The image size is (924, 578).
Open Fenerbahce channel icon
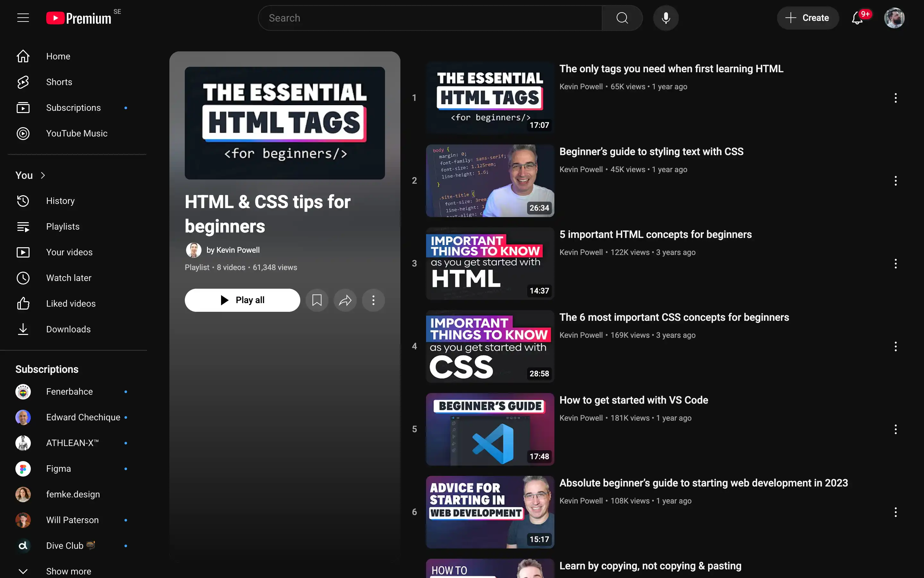[x=23, y=391]
